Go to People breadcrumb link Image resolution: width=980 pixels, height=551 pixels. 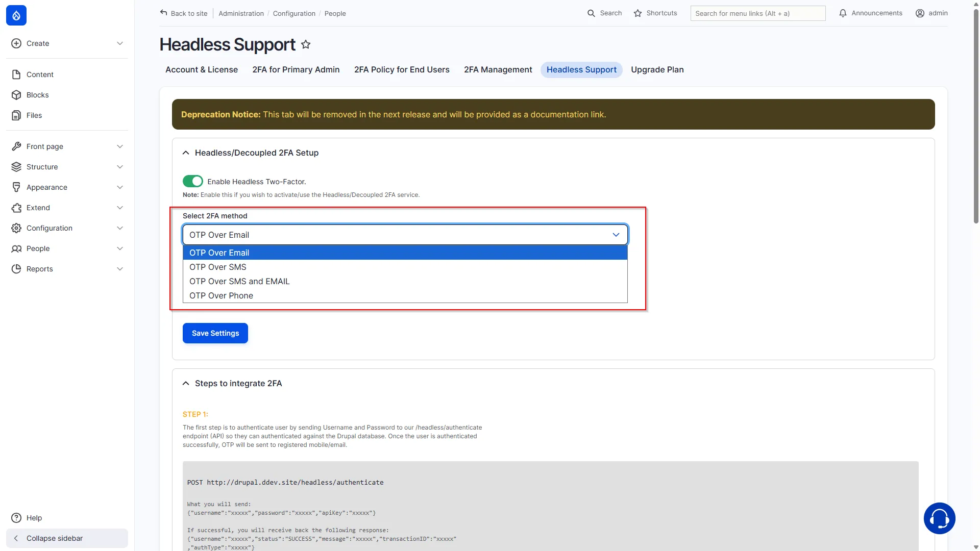(335, 13)
